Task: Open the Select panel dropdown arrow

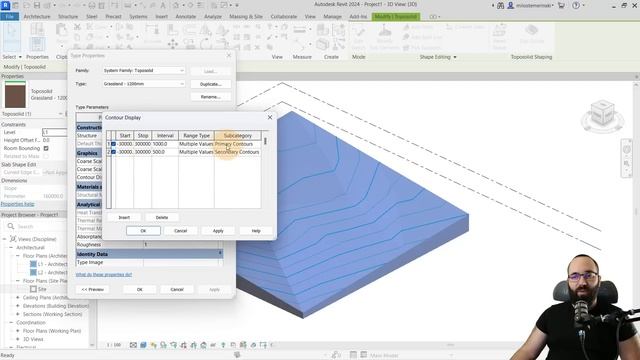Action: tap(20, 57)
